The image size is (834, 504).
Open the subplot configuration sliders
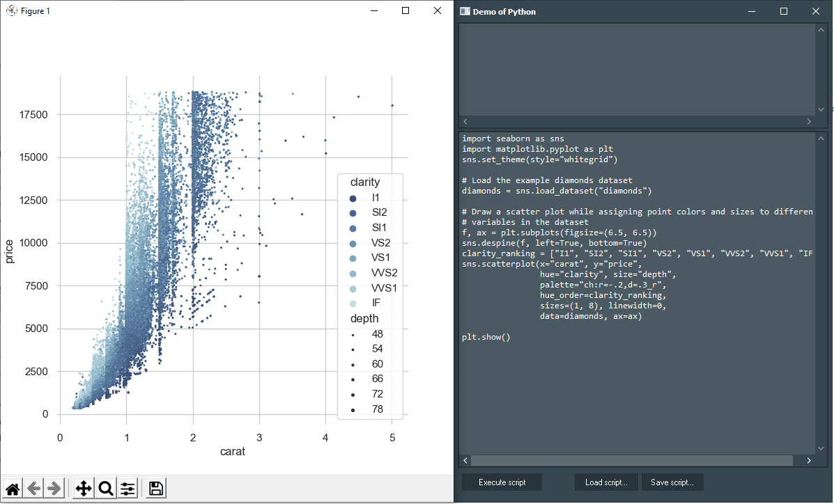(x=128, y=488)
